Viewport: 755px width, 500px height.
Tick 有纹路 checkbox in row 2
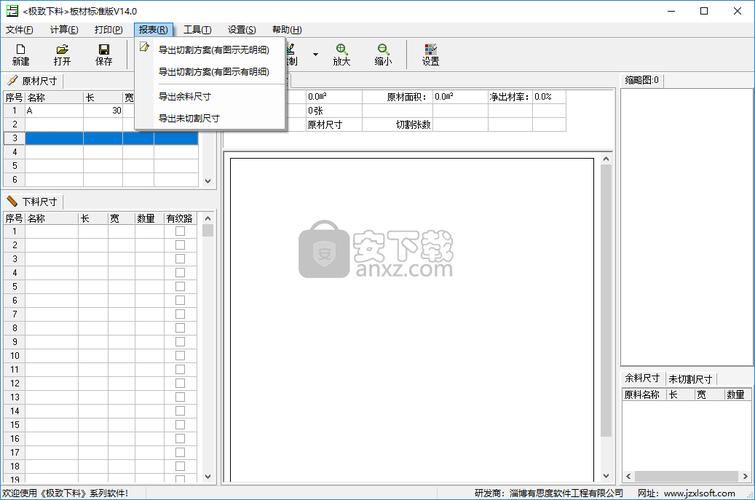(x=180, y=245)
